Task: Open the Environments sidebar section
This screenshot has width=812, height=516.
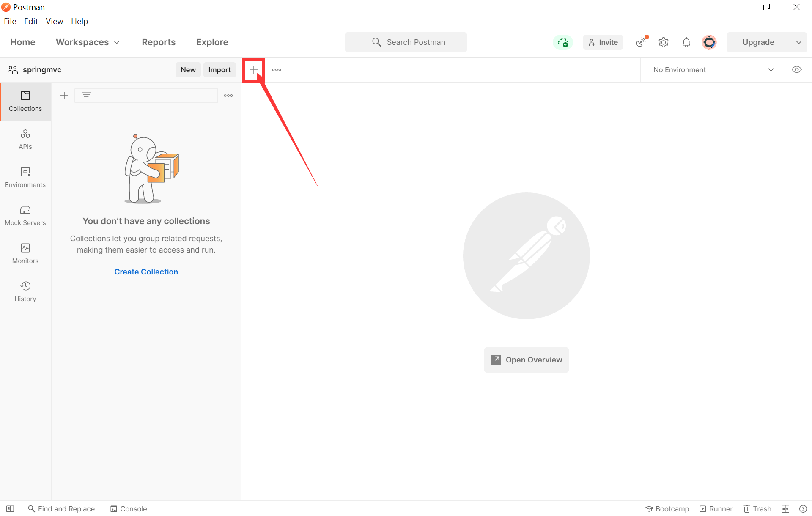Action: point(25,178)
